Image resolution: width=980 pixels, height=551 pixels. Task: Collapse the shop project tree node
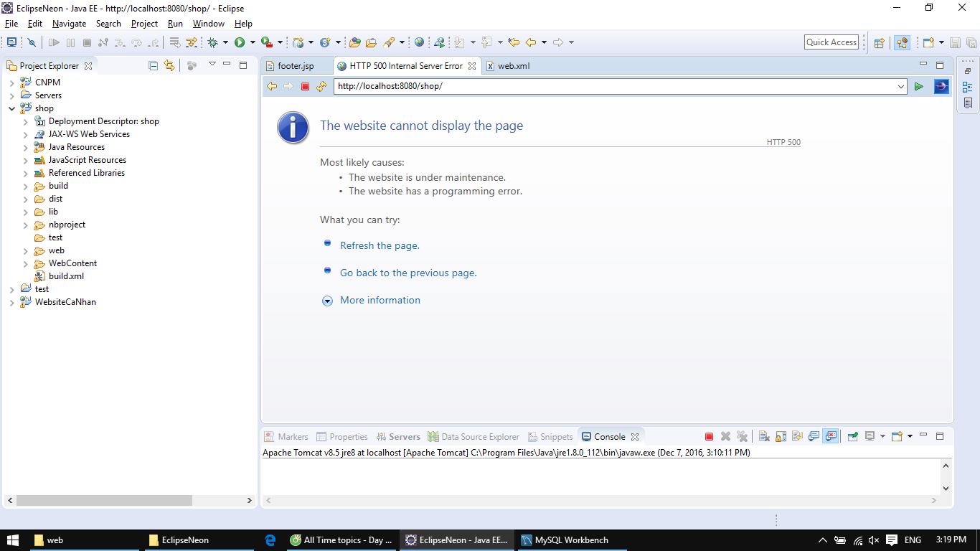11,108
